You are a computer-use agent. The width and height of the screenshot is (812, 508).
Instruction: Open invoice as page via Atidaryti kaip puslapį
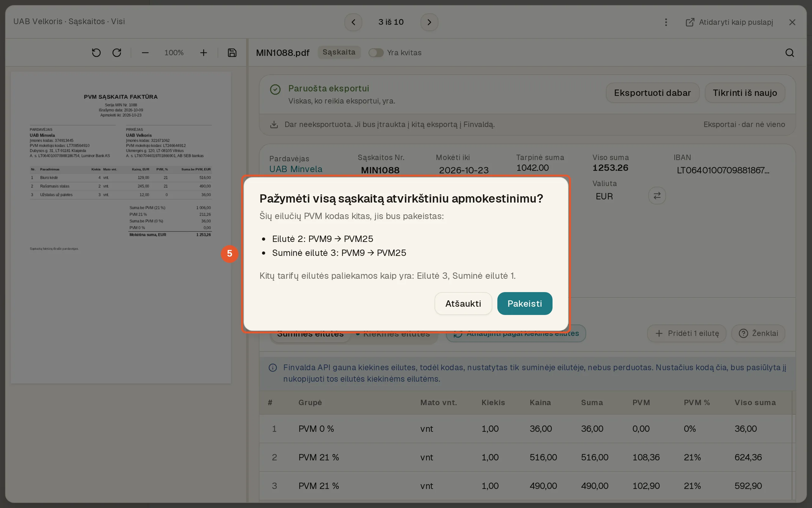pos(729,22)
